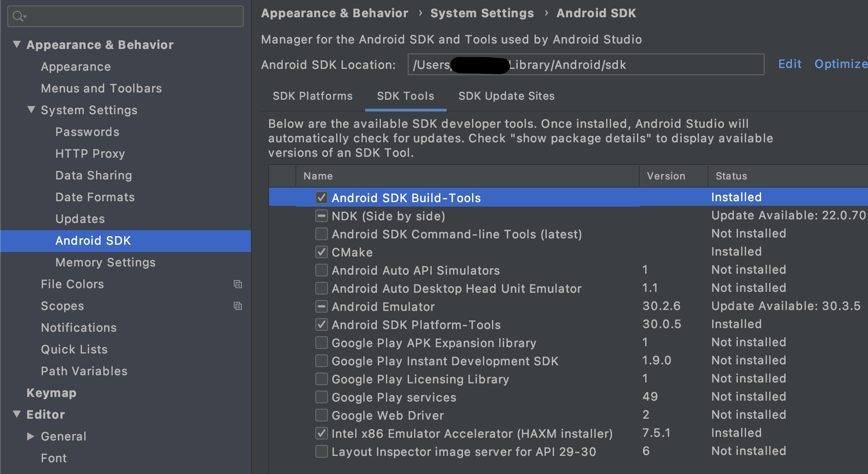Sort table by Status column header
The width and height of the screenshot is (868, 474).
point(788,176)
